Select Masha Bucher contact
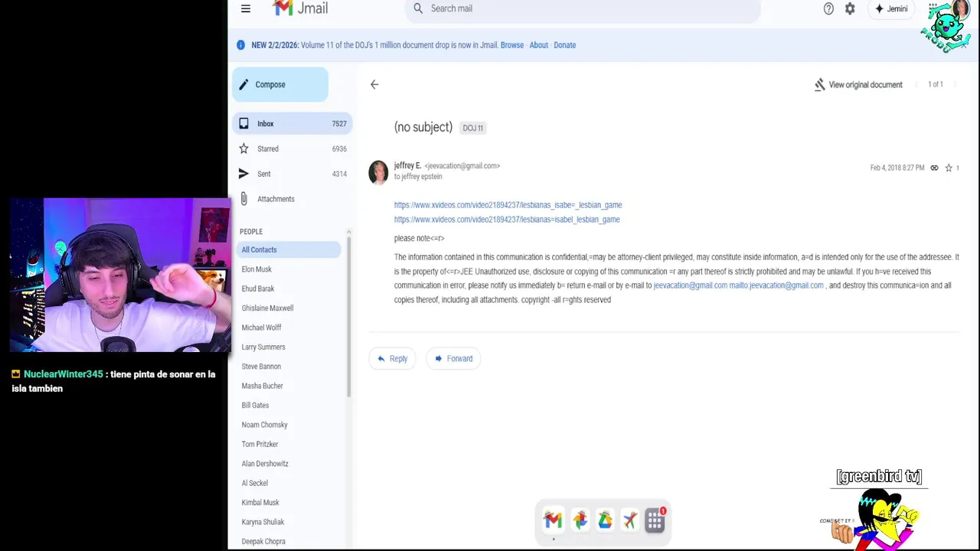The image size is (980, 551). (262, 386)
